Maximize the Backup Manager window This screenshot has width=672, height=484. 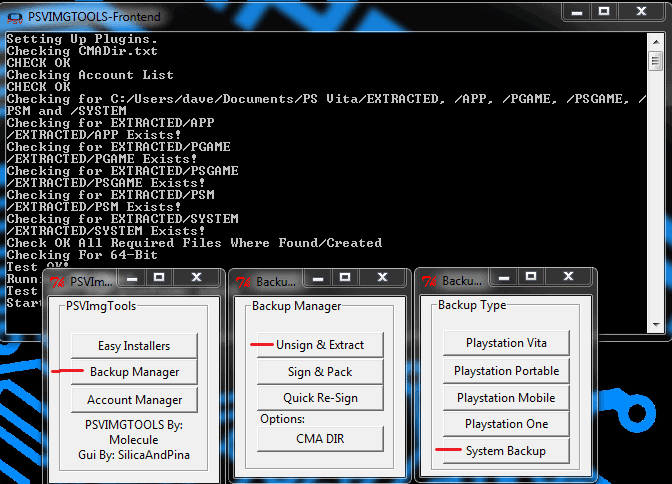coord(345,278)
